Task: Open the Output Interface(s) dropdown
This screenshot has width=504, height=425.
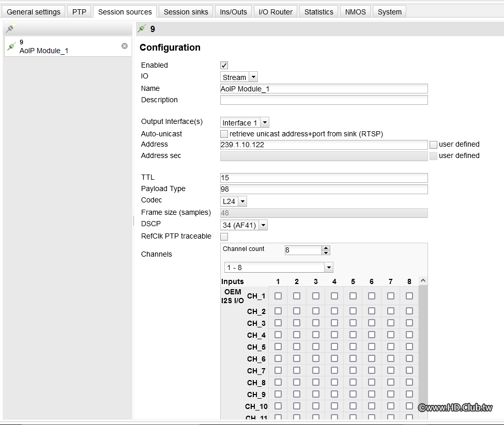Action: (264, 122)
